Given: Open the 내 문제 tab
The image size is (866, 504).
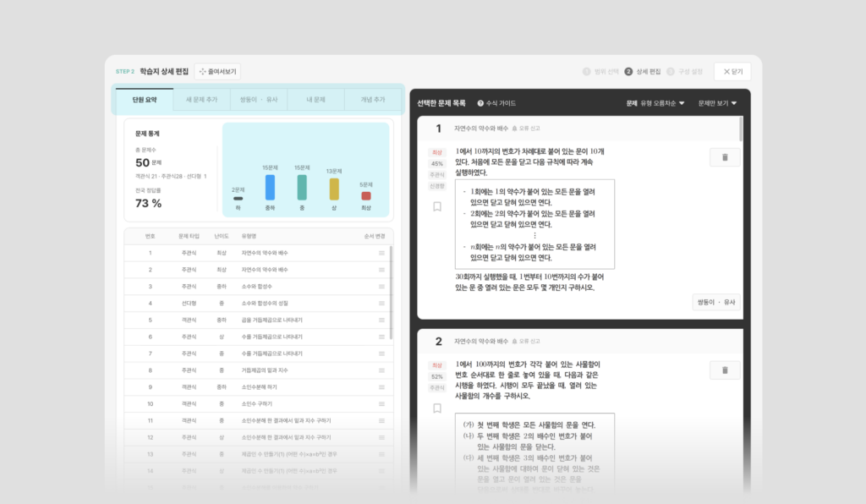Looking at the screenshot, I should pos(316,100).
